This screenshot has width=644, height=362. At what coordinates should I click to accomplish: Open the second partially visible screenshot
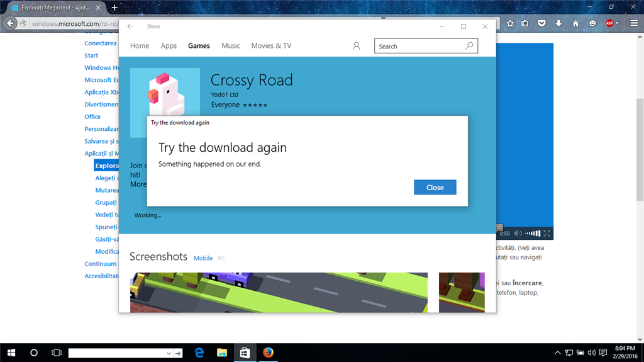point(462,292)
